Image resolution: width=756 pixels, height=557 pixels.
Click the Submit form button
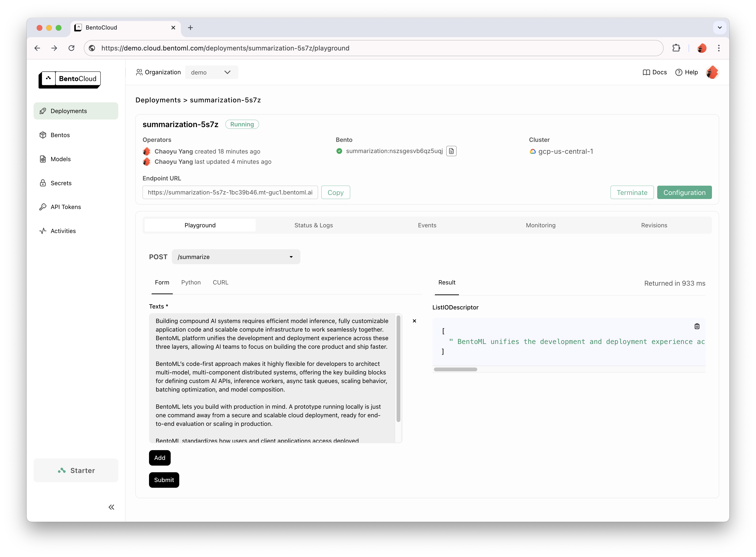(x=164, y=480)
